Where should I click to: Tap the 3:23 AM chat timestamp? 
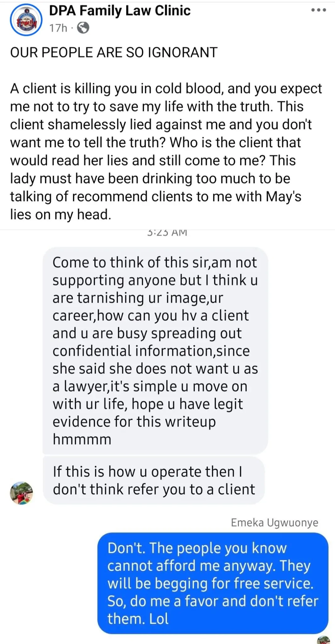(167, 233)
